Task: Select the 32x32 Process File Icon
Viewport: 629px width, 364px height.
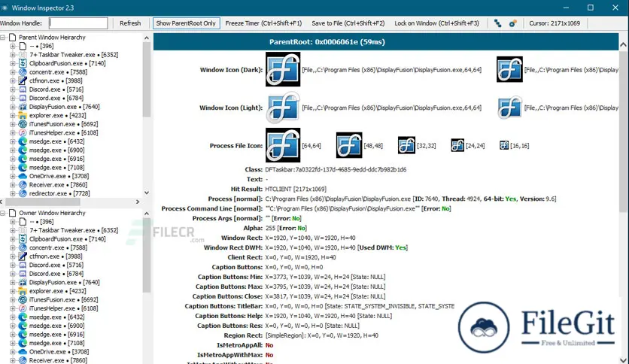Action: [x=406, y=145]
